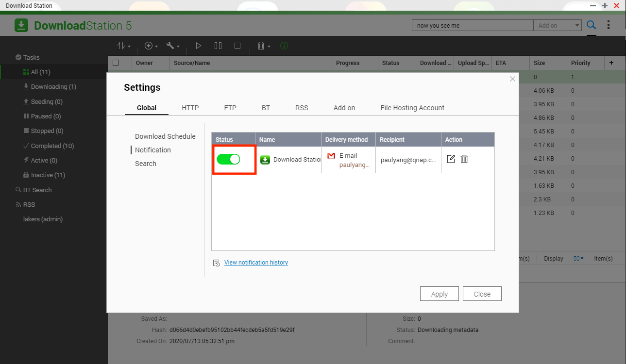626x364 pixels.
Task: Click the E-mail delivery method cell
Action: (x=348, y=160)
